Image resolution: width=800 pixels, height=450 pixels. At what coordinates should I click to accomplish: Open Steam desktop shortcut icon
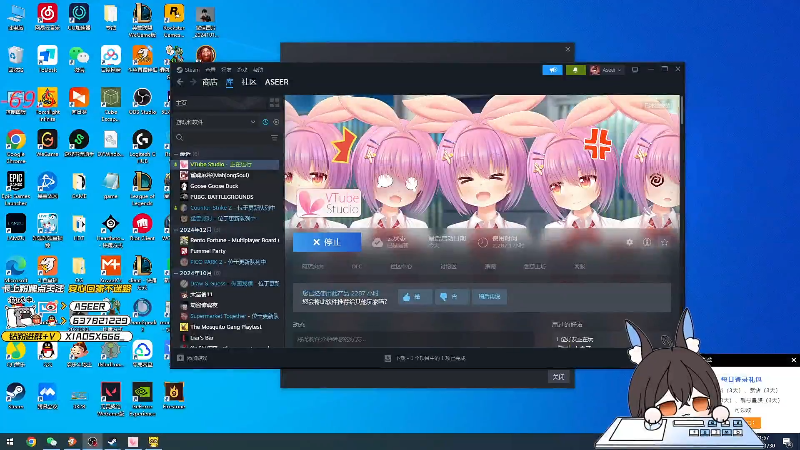click(16, 395)
